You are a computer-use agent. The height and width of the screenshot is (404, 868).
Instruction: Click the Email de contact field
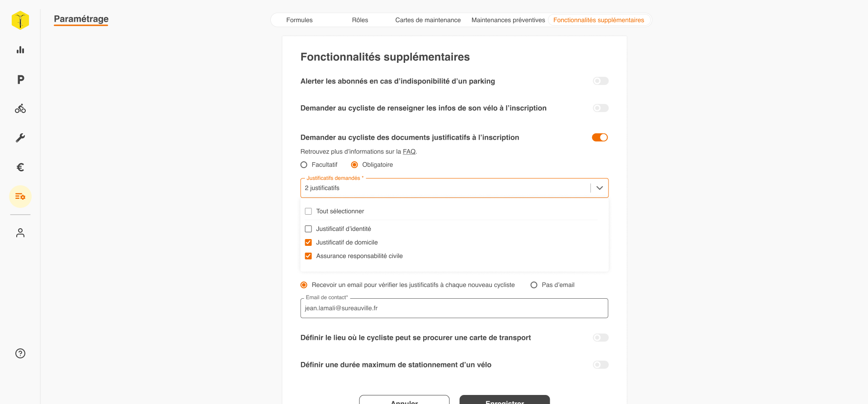[x=454, y=308]
